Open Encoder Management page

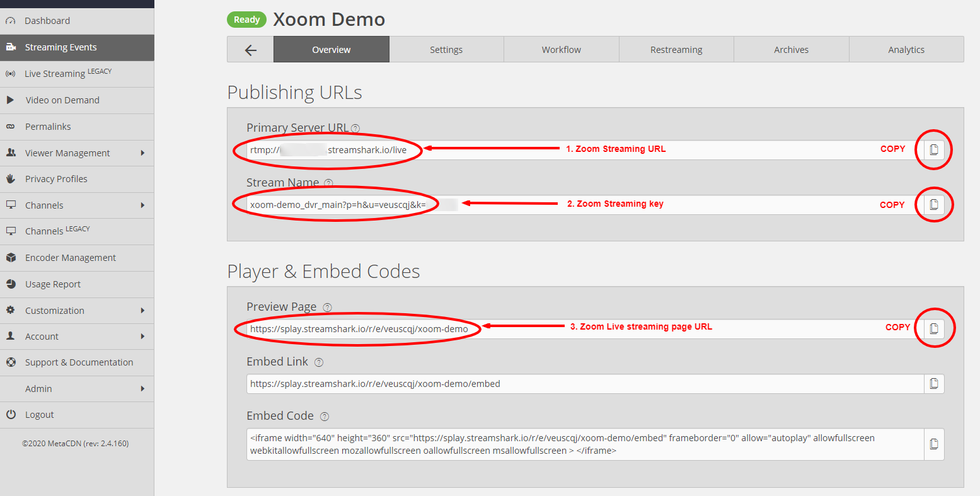click(77, 258)
